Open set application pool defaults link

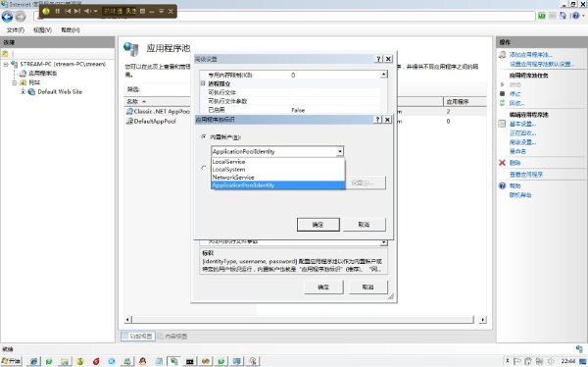coord(542,64)
